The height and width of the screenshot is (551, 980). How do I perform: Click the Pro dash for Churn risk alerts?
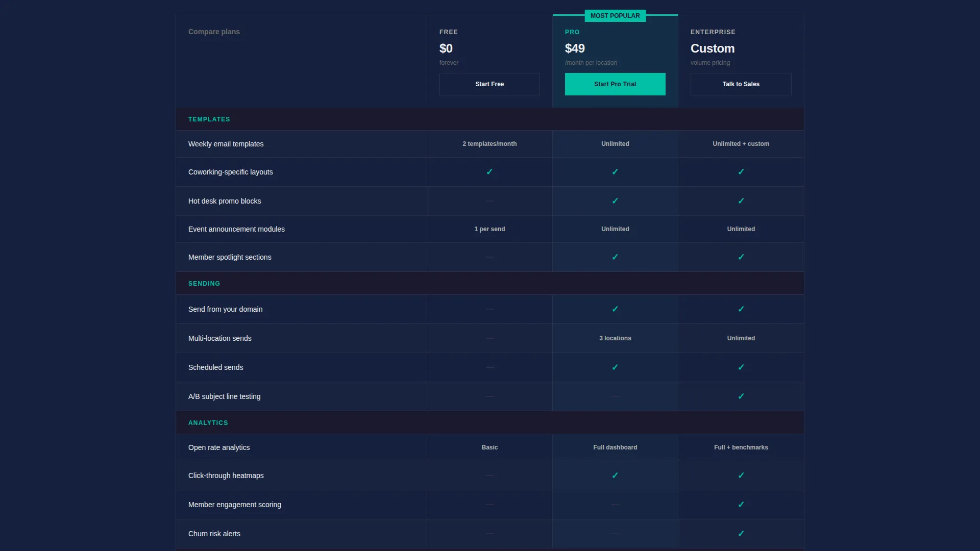(x=615, y=534)
